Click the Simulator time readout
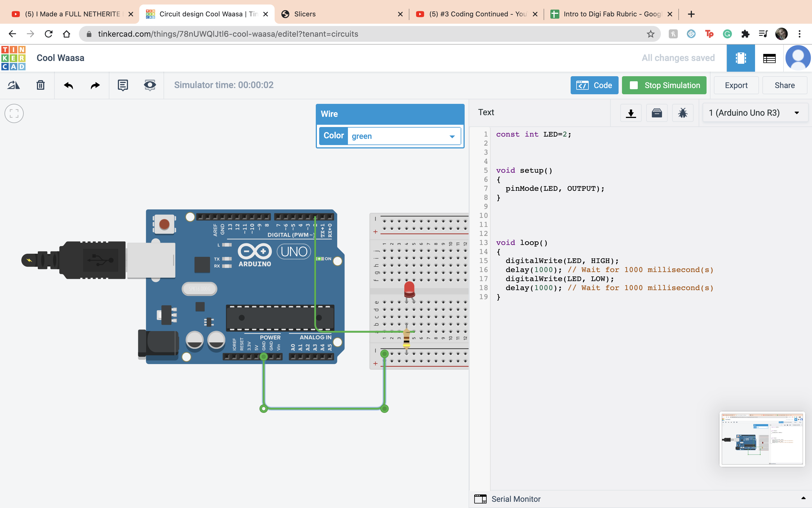 tap(224, 85)
